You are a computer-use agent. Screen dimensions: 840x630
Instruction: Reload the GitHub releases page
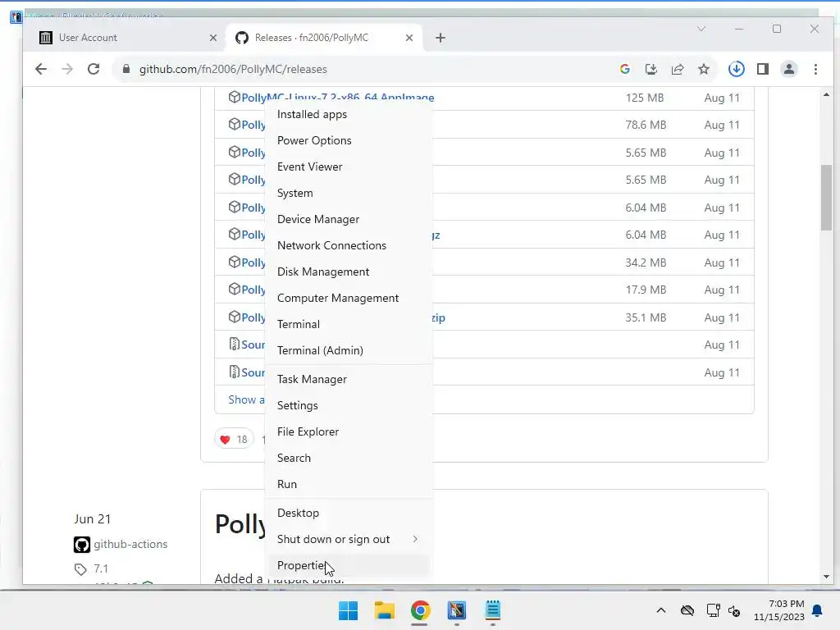coord(94,69)
